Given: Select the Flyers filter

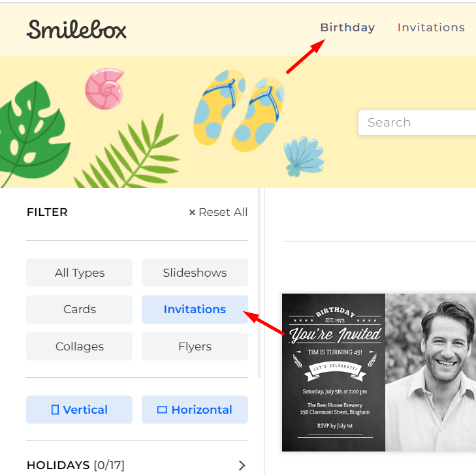Looking at the screenshot, I should coord(195,346).
